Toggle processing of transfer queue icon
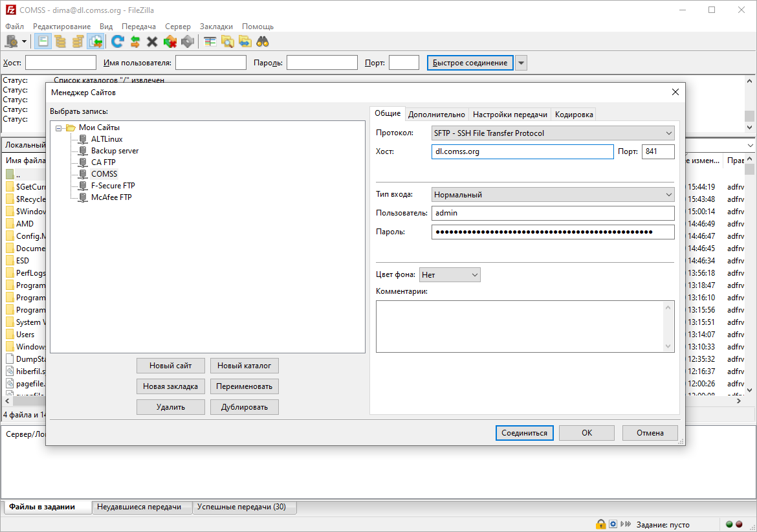The height and width of the screenshot is (532, 757). 135,41
